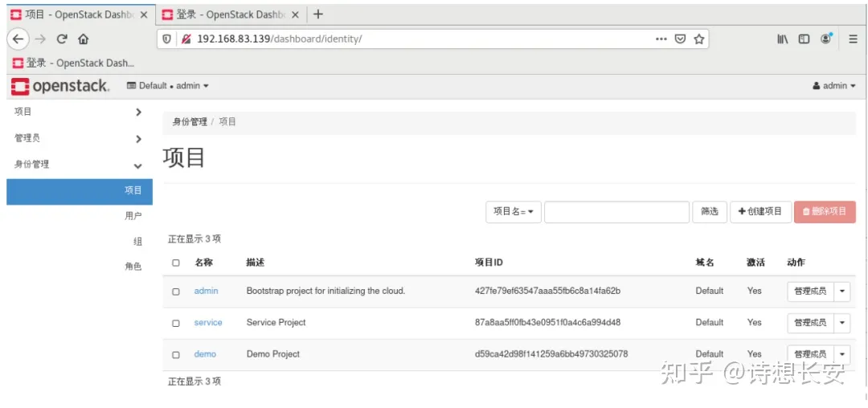Screen dimensions: 868x408
Task: Click the browser back arrow button
Action: click(x=18, y=39)
